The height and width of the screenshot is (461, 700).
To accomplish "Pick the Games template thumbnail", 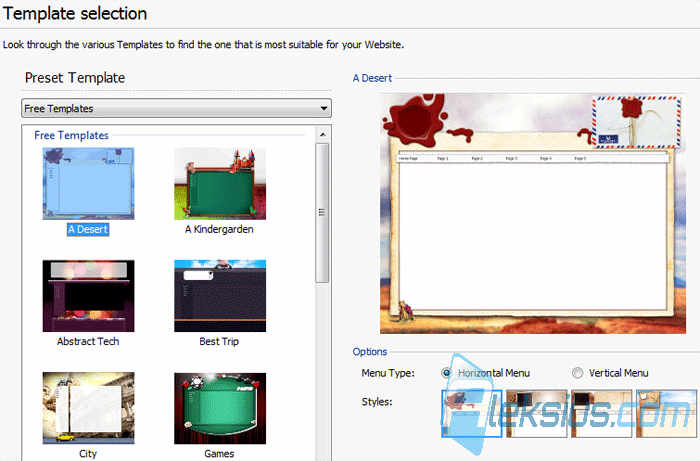I will tap(220, 408).
